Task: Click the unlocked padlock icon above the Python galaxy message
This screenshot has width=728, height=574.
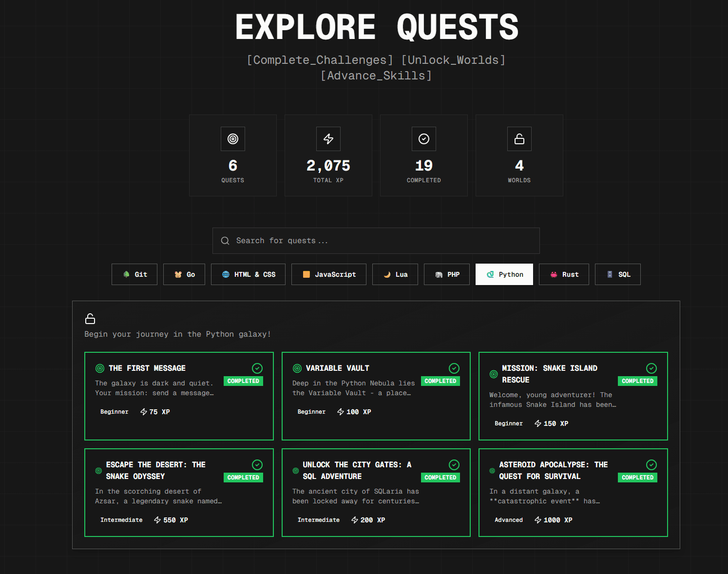Action: point(90,319)
